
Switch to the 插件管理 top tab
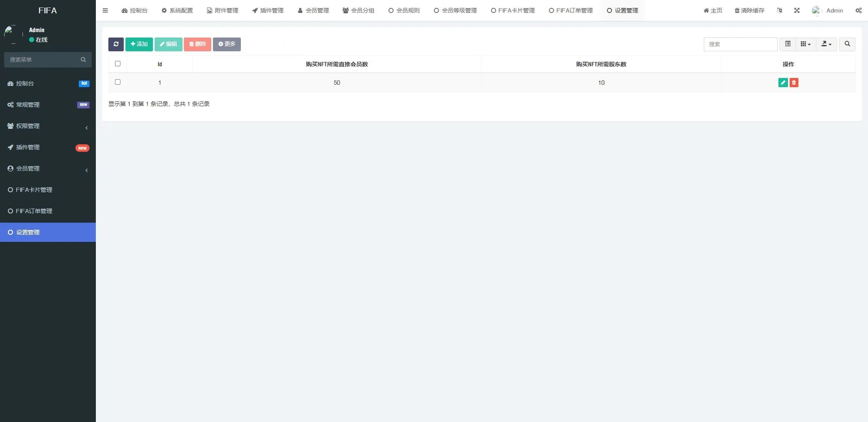point(268,10)
